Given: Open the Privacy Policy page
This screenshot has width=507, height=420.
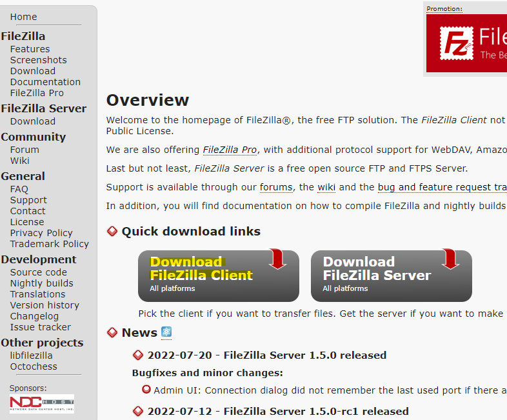Looking at the screenshot, I should click(x=41, y=233).
